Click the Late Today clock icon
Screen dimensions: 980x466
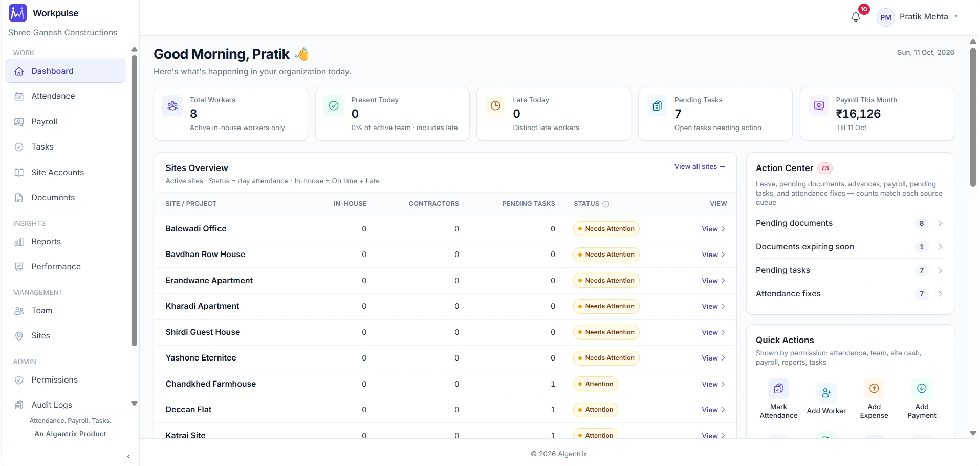[x=495, y=105]
